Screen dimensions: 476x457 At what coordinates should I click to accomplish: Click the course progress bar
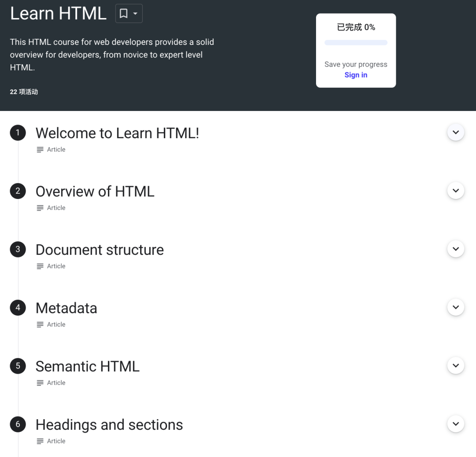(x=356, y=42)
